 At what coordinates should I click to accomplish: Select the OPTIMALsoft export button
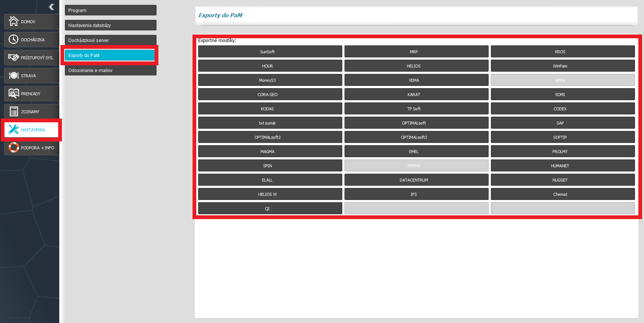point(417,123)
